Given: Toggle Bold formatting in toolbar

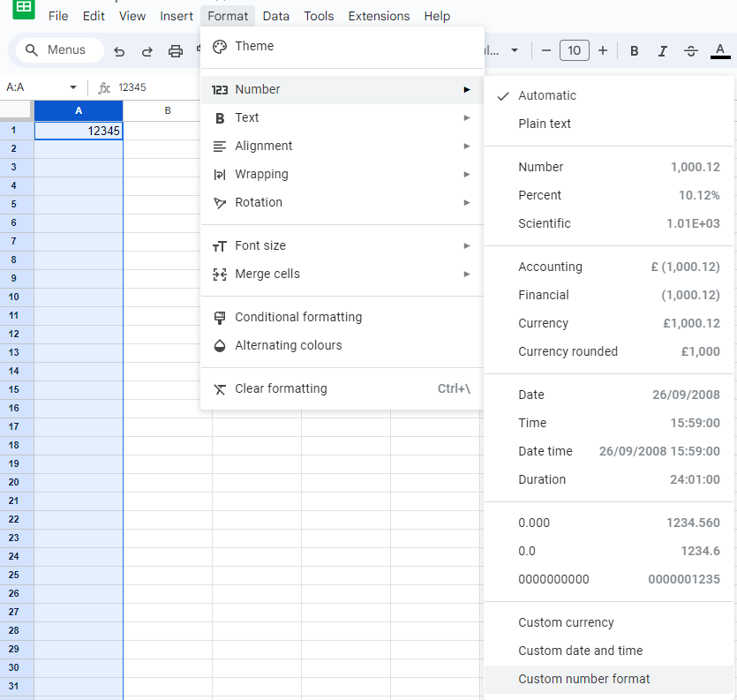Looking at the screenshot, I should tap(634, 51).
